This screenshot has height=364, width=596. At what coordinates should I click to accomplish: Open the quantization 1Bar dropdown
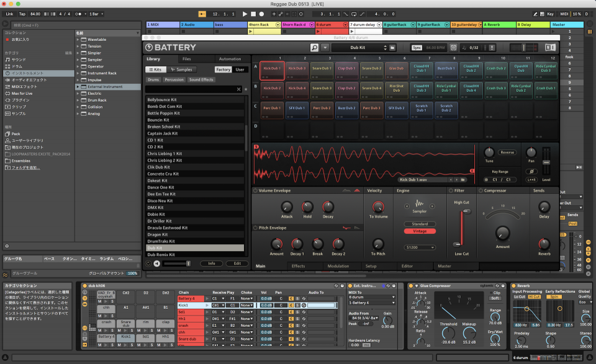96,14
